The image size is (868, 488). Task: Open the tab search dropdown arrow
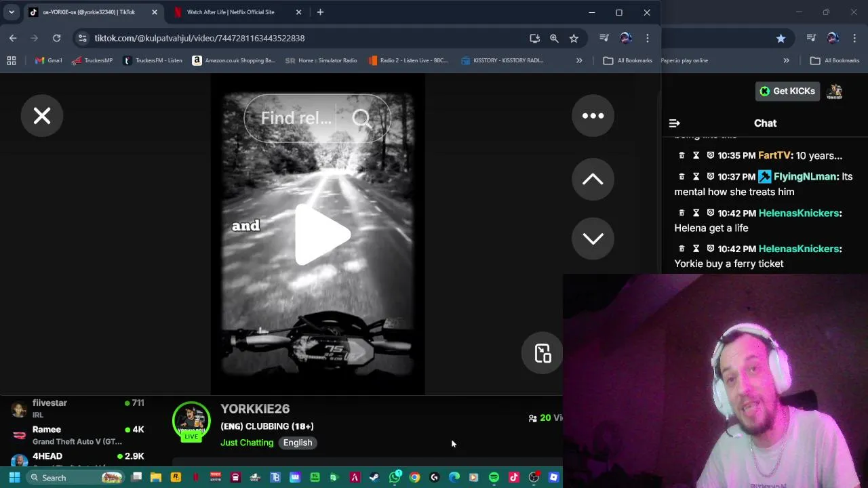pos(12,12)
